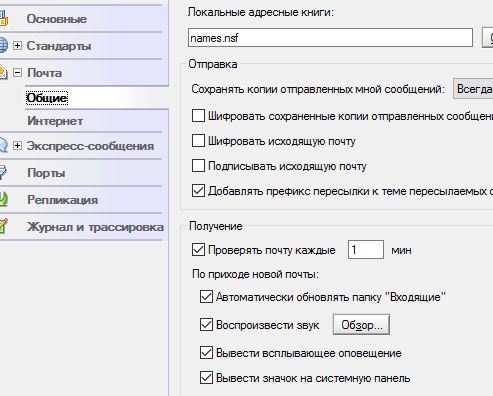
Task: Click the Журнал и трассировка notepad icon
Action: tap(3, 226)
